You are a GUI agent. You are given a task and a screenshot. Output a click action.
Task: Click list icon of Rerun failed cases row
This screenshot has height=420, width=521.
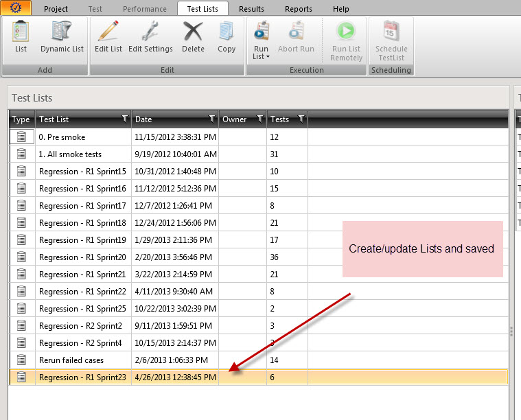point(21,360)
